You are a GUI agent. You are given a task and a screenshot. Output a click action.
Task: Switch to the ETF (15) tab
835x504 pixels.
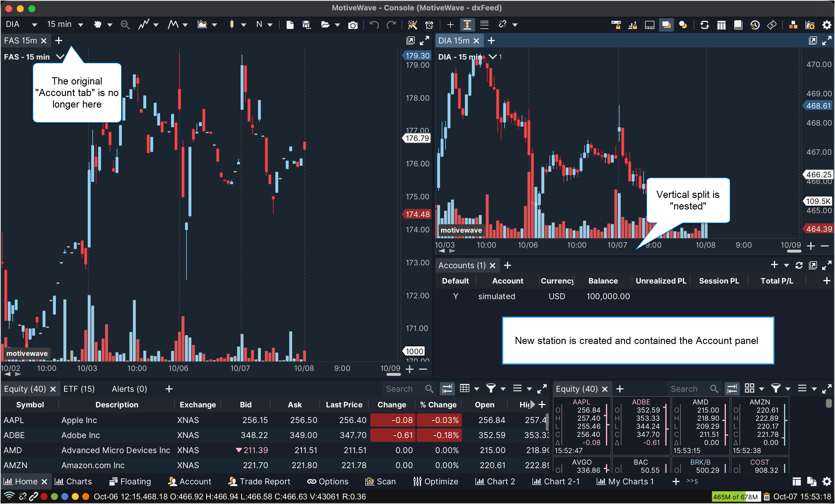(x=79, y=389)
